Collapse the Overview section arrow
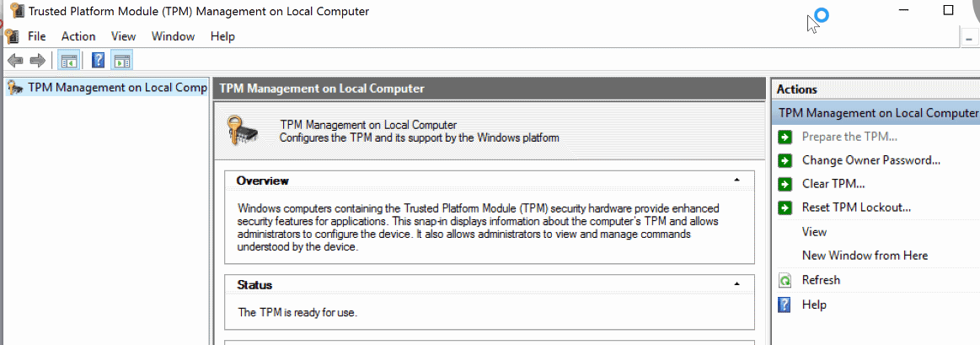This screenshot has width=980, height=345. pyautogui.click(x=736, y=181)
